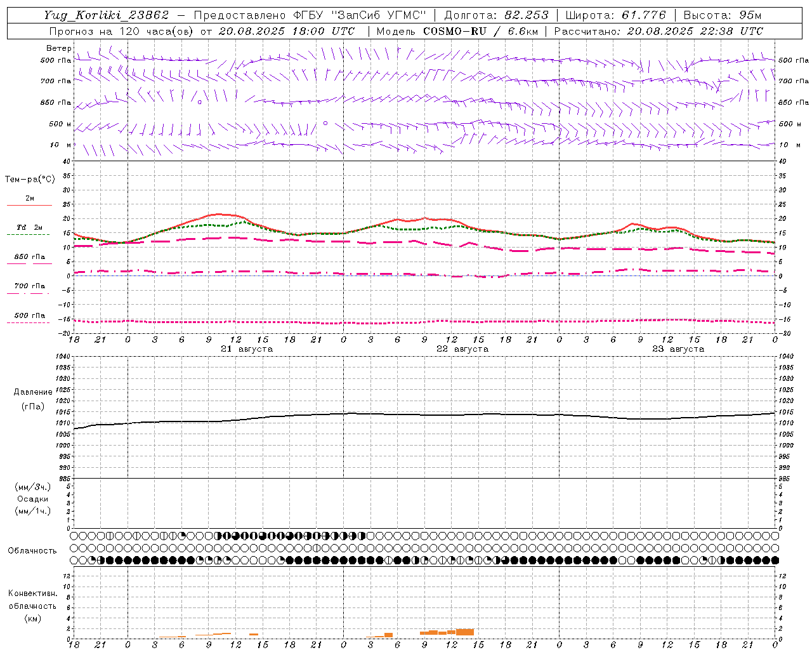Viewport: 812px width, 650px height.
Task: Click the Давление panel label
Action: [33, 392]
